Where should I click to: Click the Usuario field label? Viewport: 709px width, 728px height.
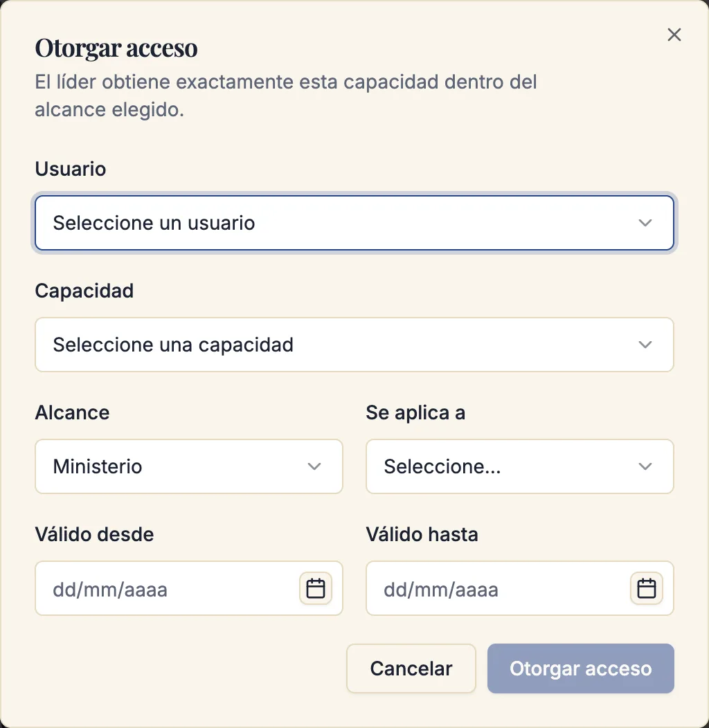[x=71, y=169]
